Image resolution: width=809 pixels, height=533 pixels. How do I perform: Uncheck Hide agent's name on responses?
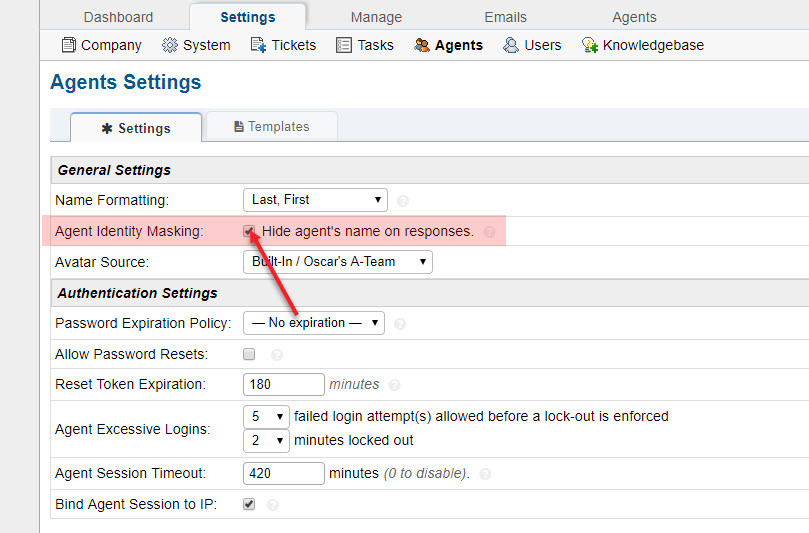pyautogui.click(x=249, y=231)
